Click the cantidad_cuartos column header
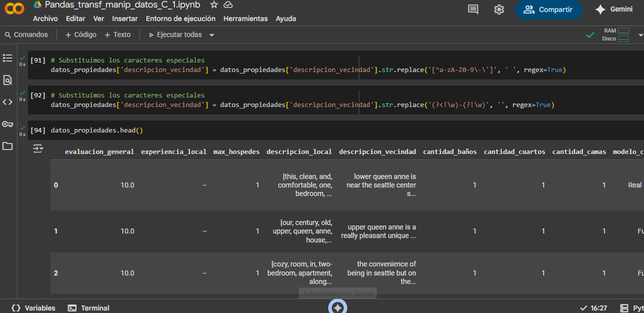644x313 pixels. 515,151
